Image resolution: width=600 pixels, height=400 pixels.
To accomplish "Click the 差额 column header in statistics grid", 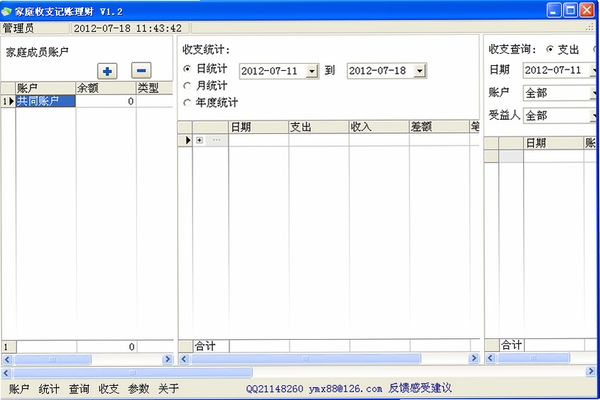I will tap(439, 127).
